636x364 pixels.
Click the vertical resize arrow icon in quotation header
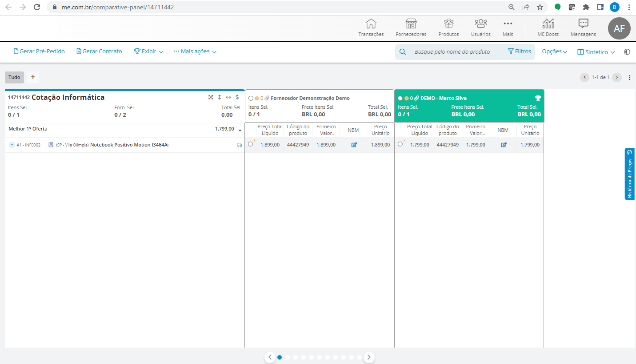(x=219, y=97)
